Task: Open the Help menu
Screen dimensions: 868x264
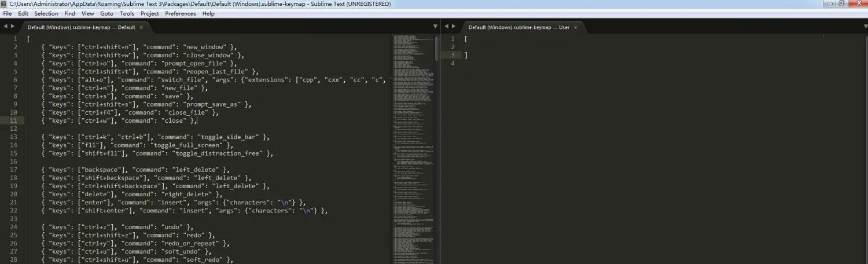Action: [208, 13]
